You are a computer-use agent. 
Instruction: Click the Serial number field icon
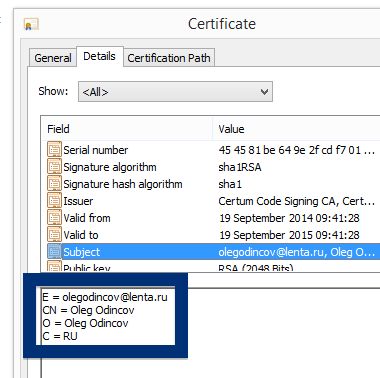point(54,150)
